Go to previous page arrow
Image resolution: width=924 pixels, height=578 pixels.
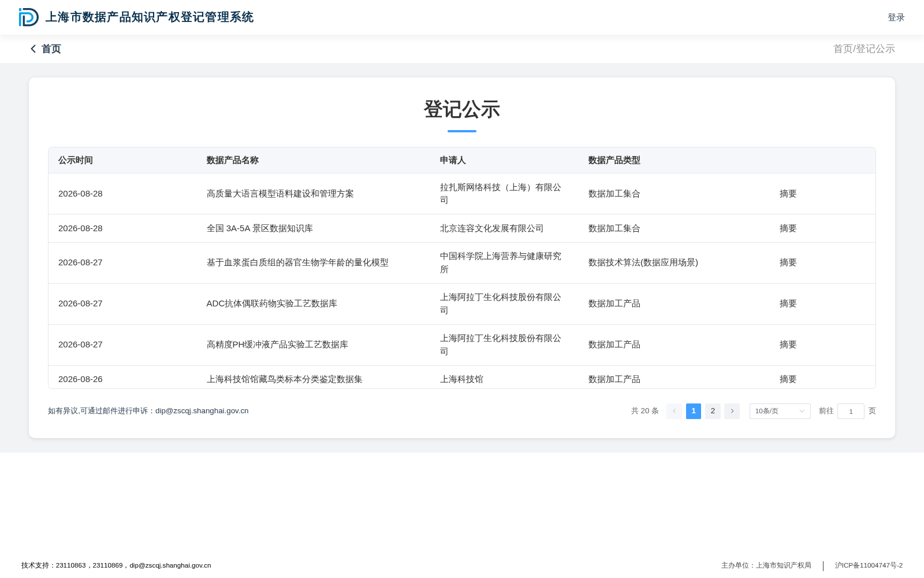674,411
